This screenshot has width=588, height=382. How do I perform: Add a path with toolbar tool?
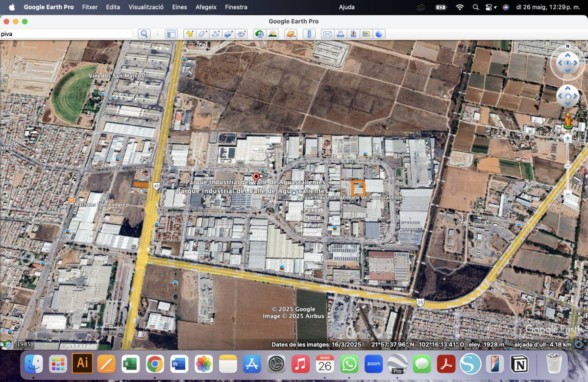[216, 34]
